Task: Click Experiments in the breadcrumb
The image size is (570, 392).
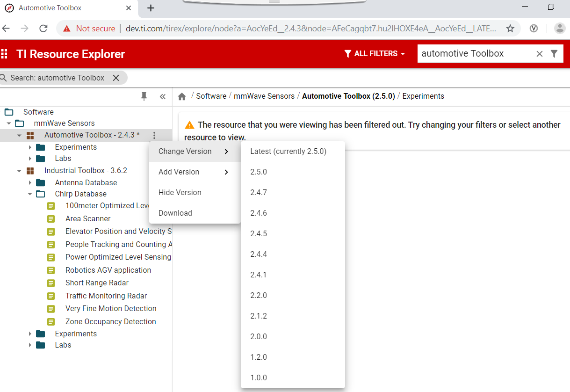Action: [423, 96]
